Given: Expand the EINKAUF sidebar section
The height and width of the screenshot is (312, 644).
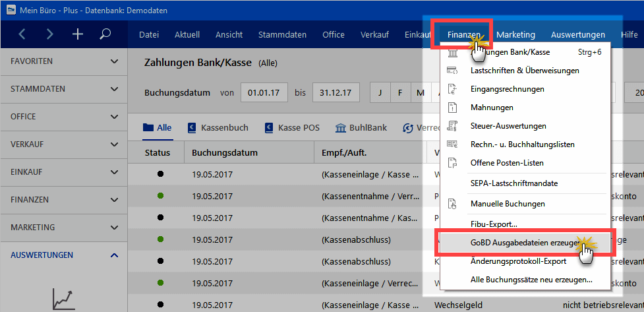Looking at the screenshot, I should (64, 172).
